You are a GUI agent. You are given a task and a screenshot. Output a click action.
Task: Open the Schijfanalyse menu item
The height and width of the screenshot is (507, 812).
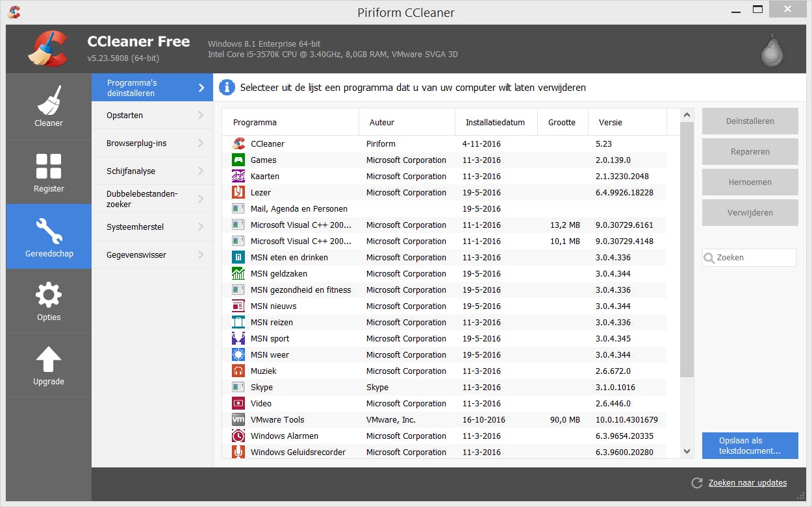131,171
